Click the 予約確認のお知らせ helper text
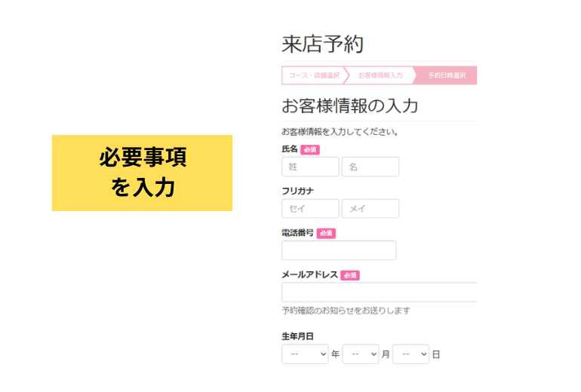Screen dimensions: 581x392 [x=346, y=311]
